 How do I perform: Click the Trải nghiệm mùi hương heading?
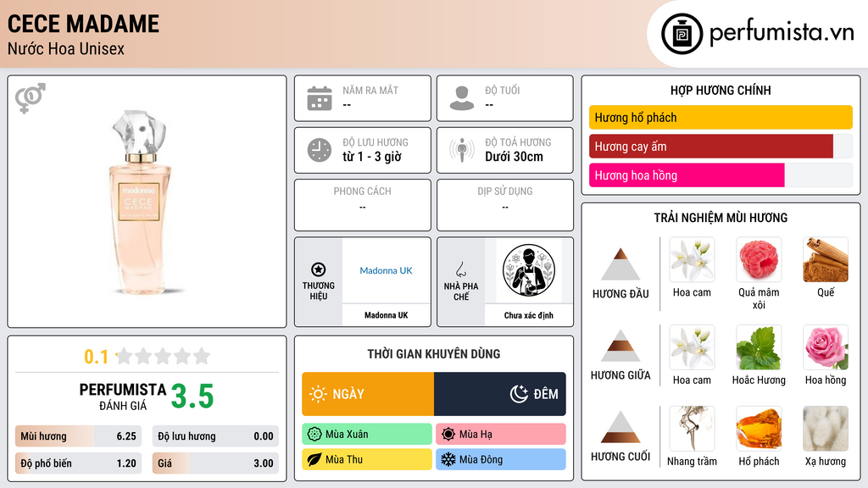[x=721, y=218]
